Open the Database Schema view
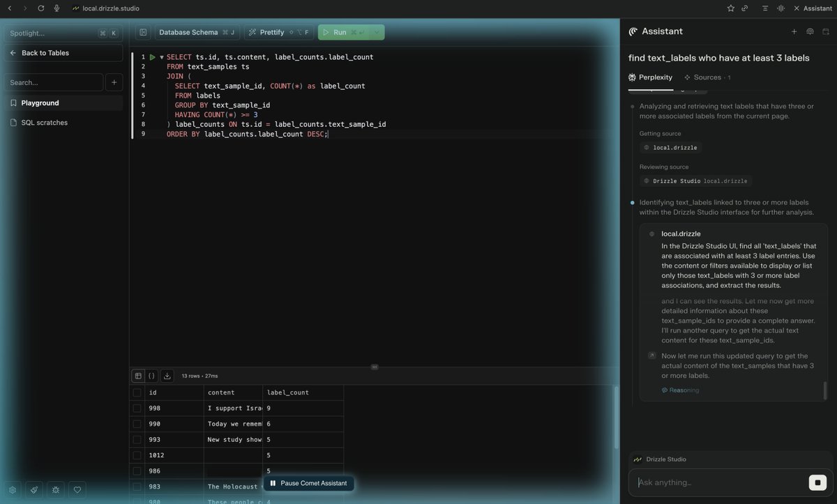The width and height of the screenshot is (837, 504). 189,32
